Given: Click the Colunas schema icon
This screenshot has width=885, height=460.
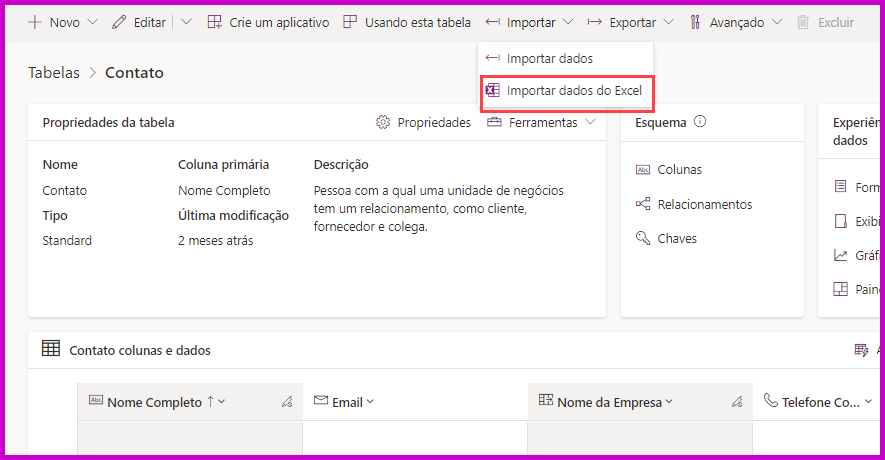Looking at the screenshot, I should [643, 169].
